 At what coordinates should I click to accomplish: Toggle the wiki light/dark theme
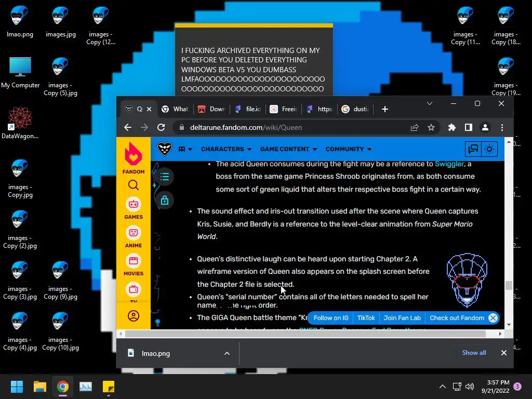tap(489, 149)
